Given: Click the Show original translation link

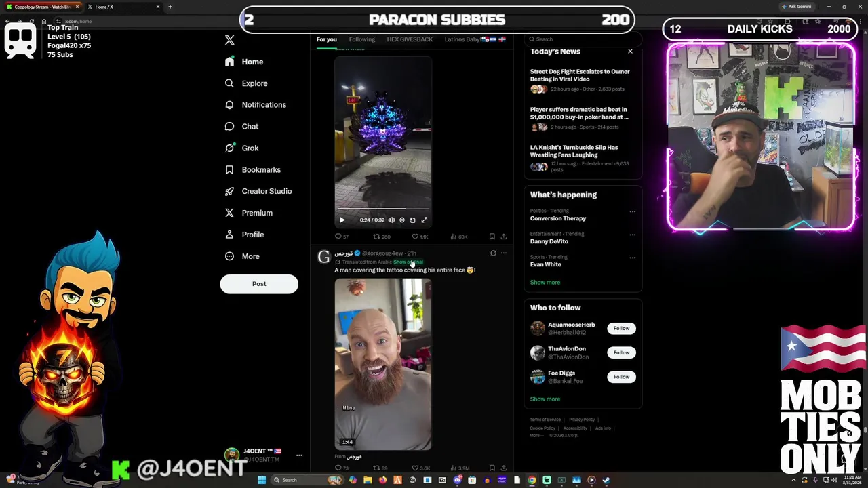Looking at the screenshot, I should pos(408,262).
